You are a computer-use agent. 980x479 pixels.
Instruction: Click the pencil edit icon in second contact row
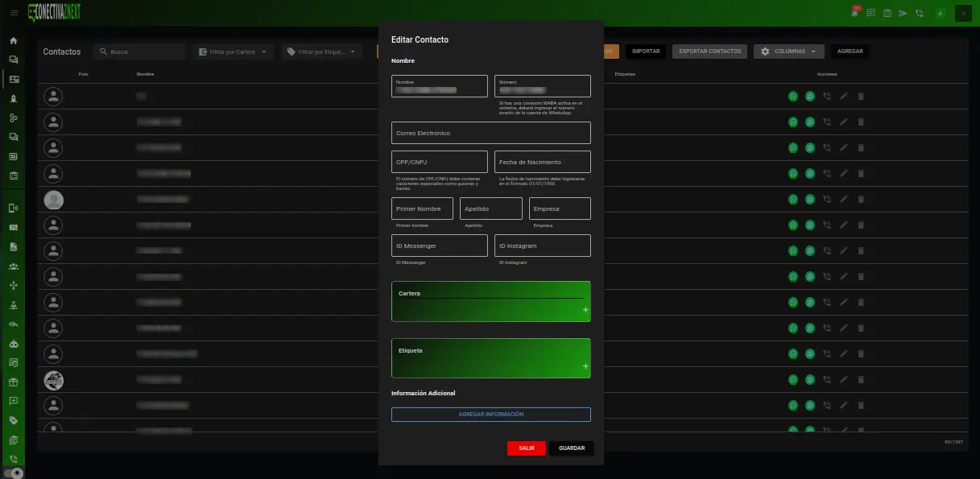tap(843, 122)
